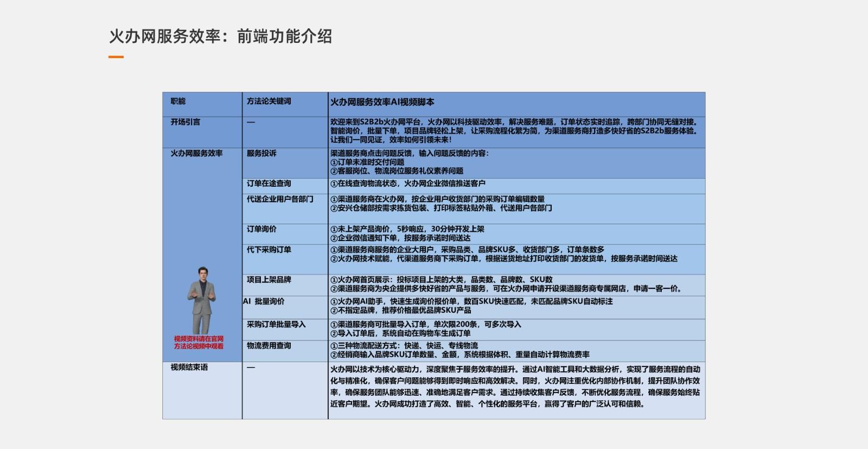Screen dimensions: 868x449
Task: Click the 开场引言 row label
Action: click(x=186, y=122)
